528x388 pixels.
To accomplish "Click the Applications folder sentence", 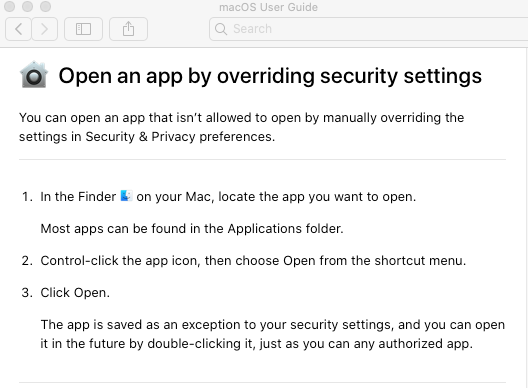I will click(192, 228).
